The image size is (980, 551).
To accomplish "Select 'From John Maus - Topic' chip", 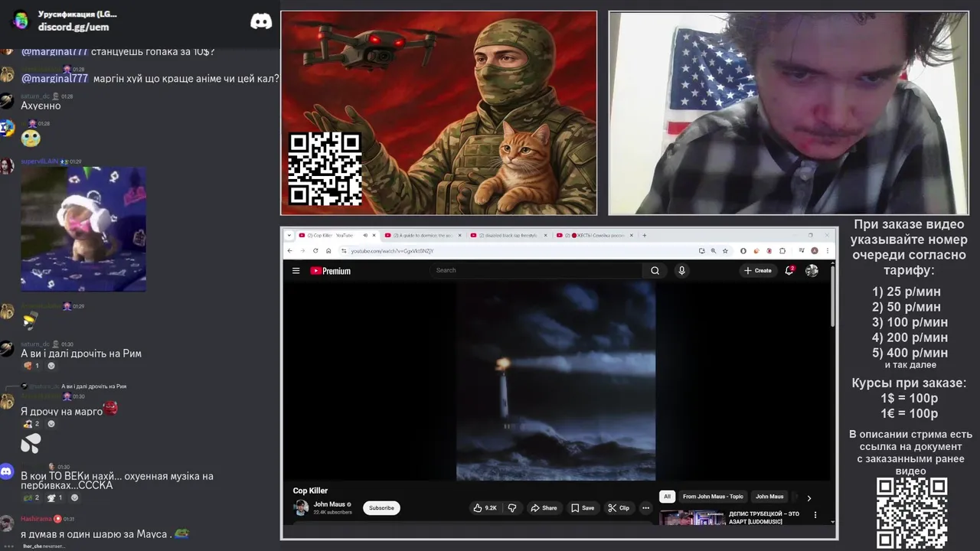I will [713, 497].
